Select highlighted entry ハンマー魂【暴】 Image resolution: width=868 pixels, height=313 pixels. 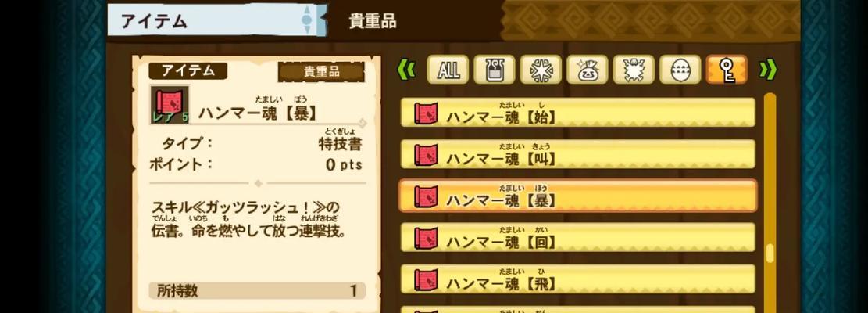pos(577,196)
